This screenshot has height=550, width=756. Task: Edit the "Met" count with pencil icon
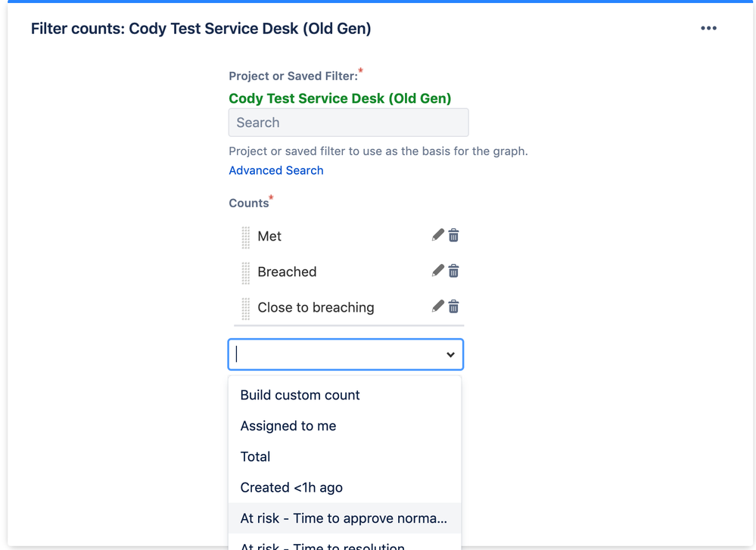437,235
